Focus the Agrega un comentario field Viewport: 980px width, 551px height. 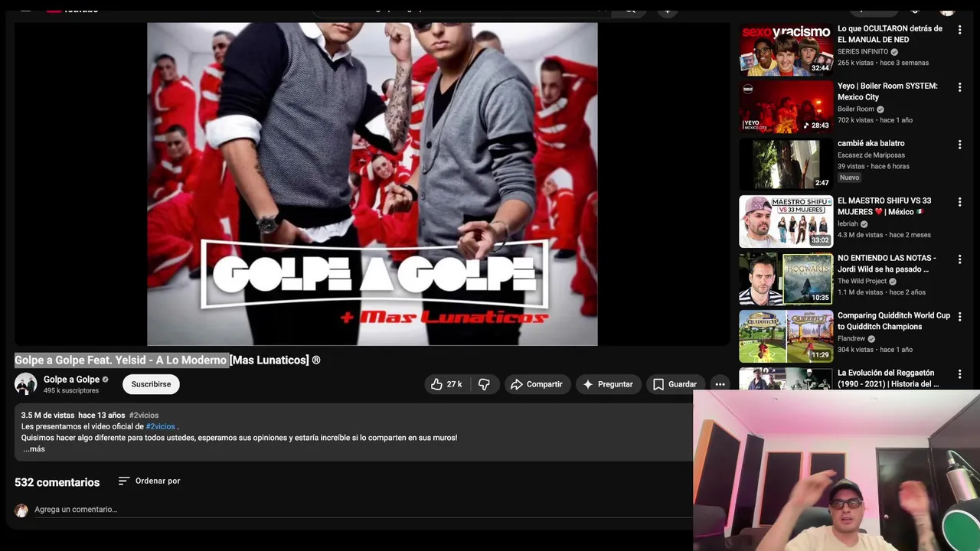pos(362,510)
